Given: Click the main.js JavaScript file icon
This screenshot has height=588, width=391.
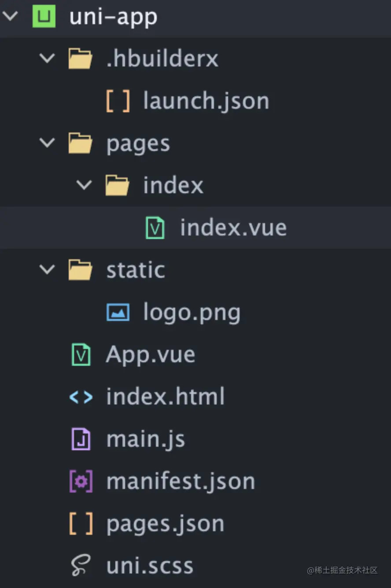Looking at the screenshot, I should pyautogui.click(x=81, y=440).
